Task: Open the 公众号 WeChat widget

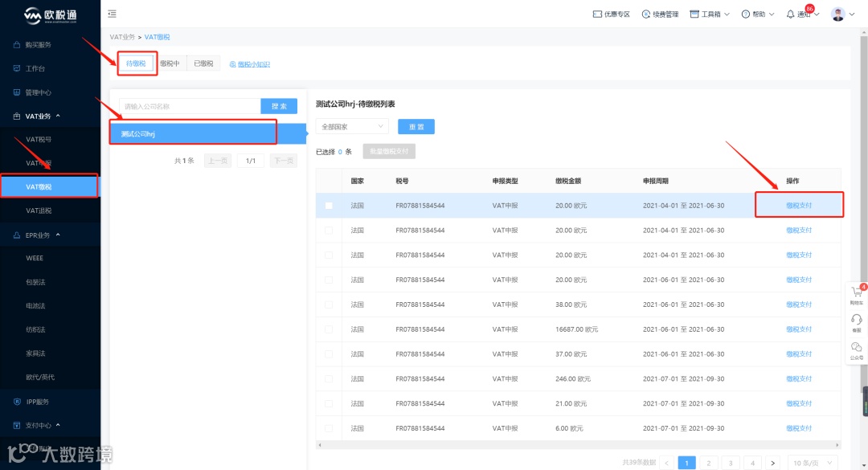Action: [857, 350]
